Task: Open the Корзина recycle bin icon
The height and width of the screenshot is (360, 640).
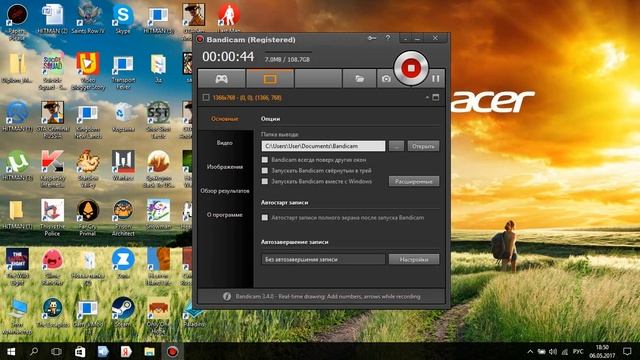Action: coord(123,118)
